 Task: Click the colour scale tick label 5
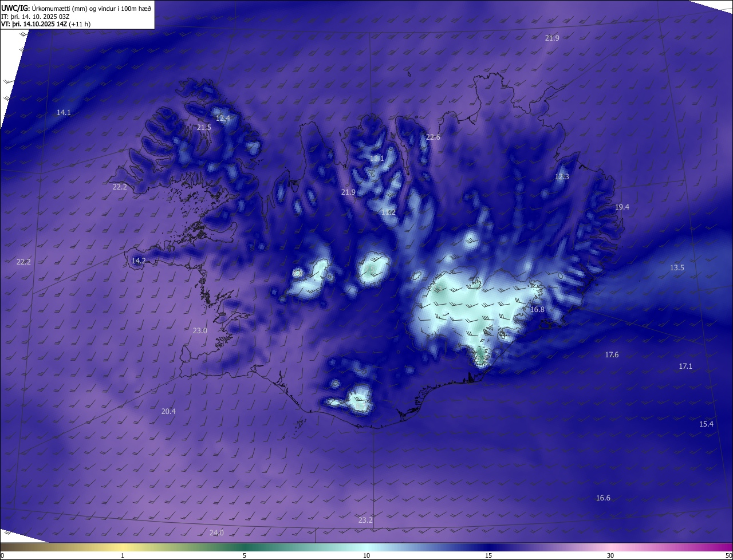tap(245, 555)
